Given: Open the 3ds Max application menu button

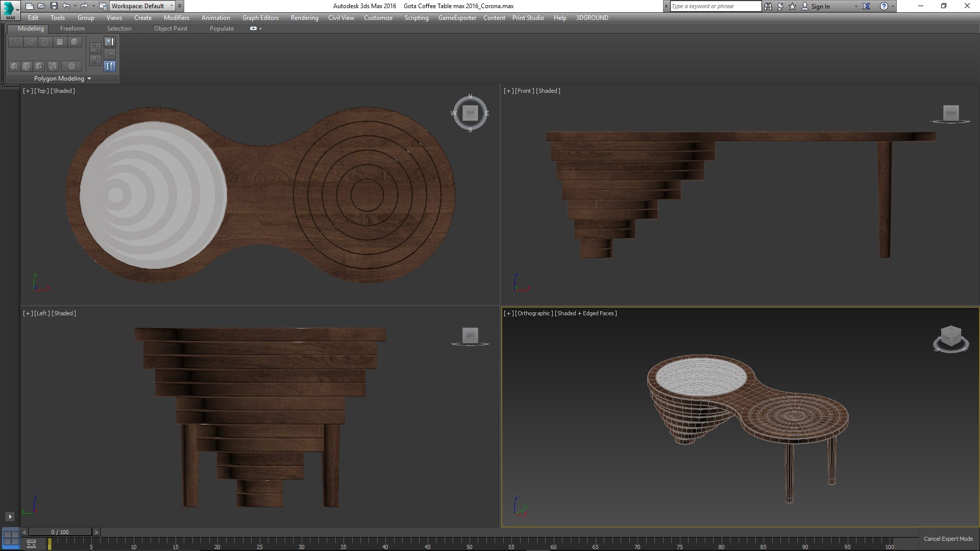Looking at the screenshot, I should click(x=10, y=9).
